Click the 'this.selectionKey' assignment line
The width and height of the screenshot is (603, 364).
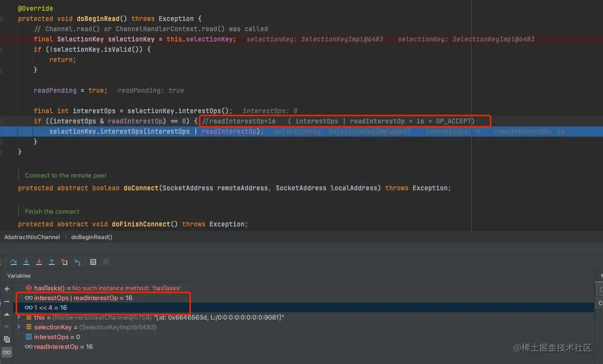coord(135,39)
